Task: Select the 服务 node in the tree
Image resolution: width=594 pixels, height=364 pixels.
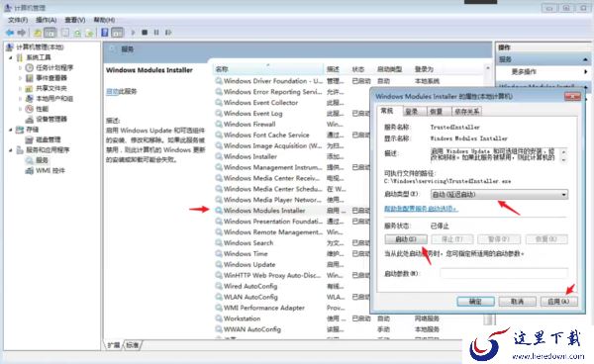Action: [x=42, y=160]
